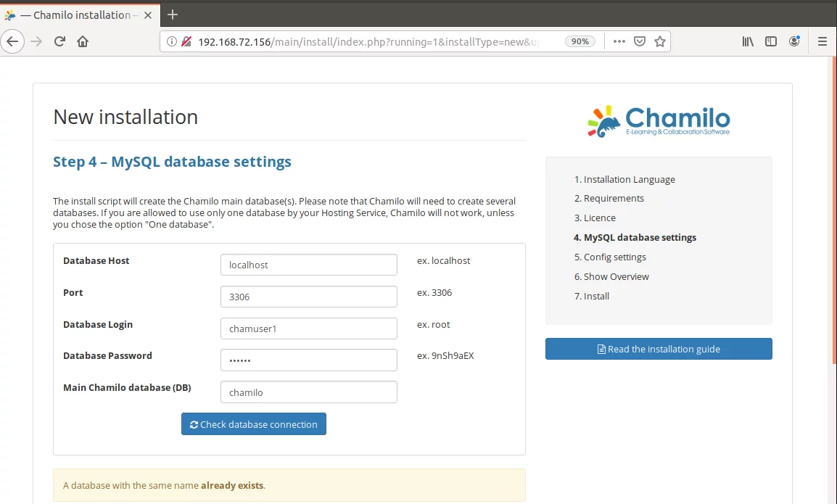837x504 pixels.
Task: Click Check database connection button
Action: tap(254, 424)
